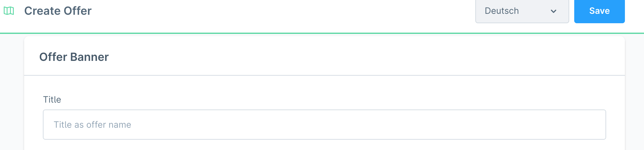Screen dimensions: 644x150
Task: Click the word Deutsch in the language selector
Action: tap(502, 11)
